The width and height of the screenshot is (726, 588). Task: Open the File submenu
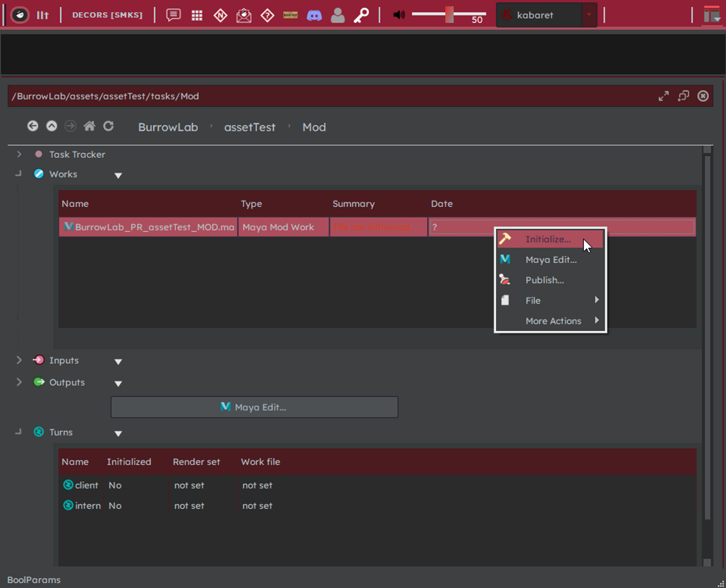pos(550,301)
